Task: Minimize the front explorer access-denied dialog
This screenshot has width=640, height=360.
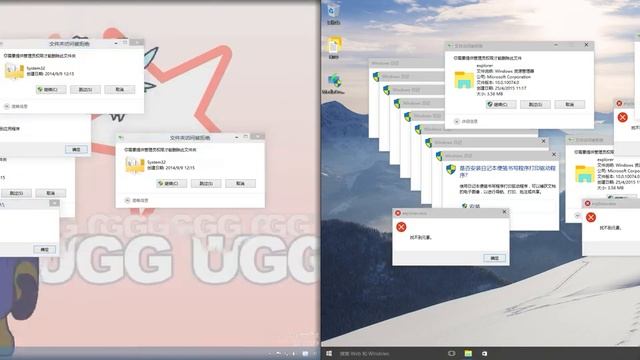Action: pos(556,45)
